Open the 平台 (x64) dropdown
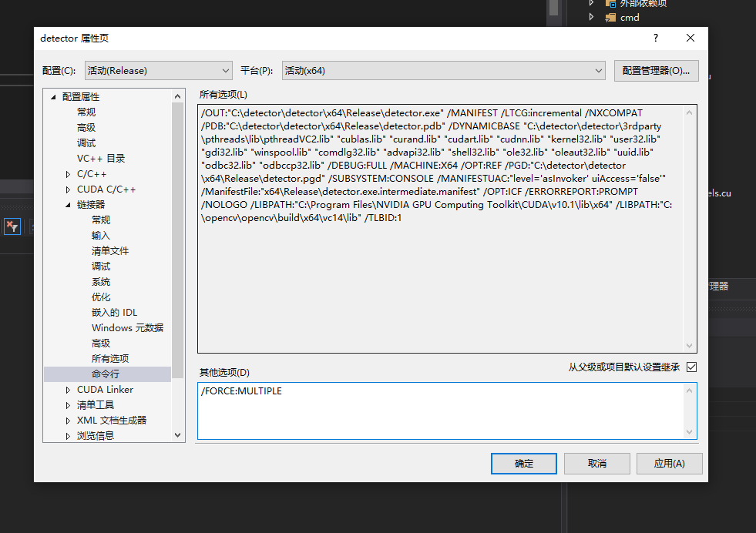 click(x=444, y=71)
